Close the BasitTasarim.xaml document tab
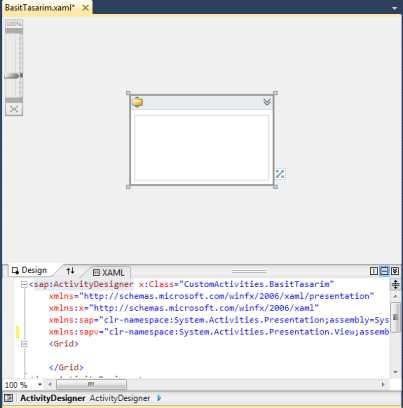403x408 pixels. [x=85, y=8]
